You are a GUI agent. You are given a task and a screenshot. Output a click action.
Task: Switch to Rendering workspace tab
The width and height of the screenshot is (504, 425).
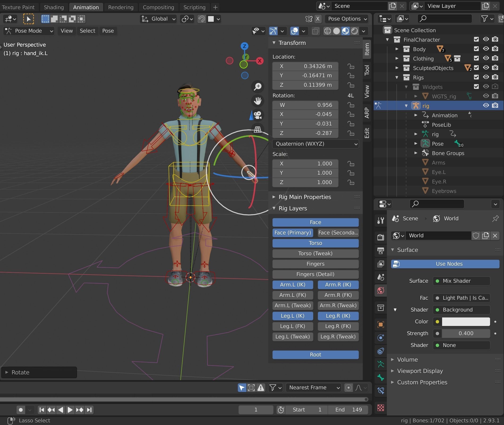pyautogui.click(x=121, y=7)
